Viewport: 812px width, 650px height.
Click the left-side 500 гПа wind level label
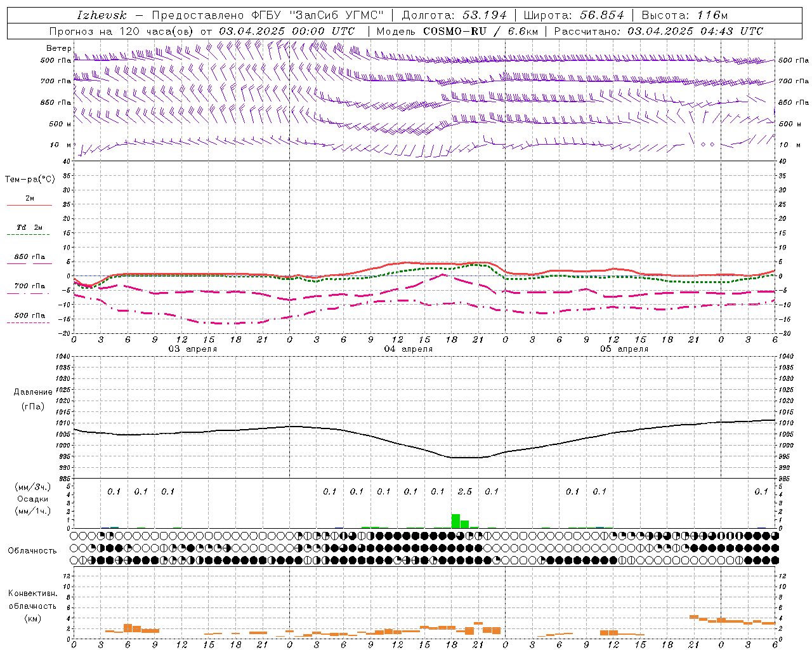click(x=56, y=61)
